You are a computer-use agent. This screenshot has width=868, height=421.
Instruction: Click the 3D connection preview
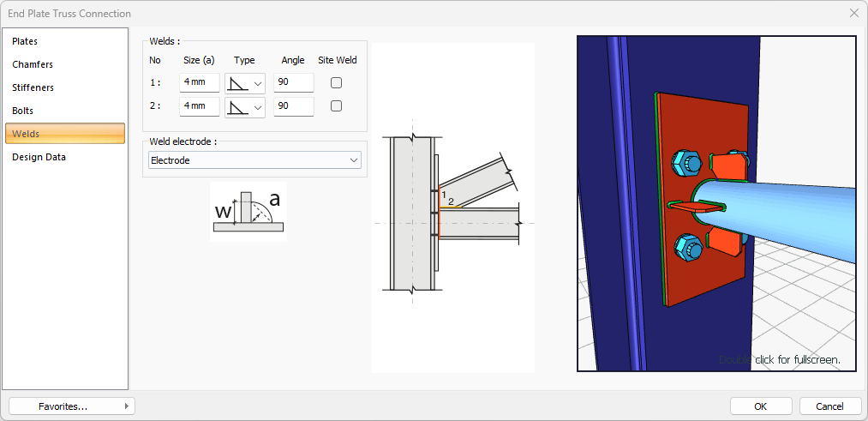pos(716,203)
